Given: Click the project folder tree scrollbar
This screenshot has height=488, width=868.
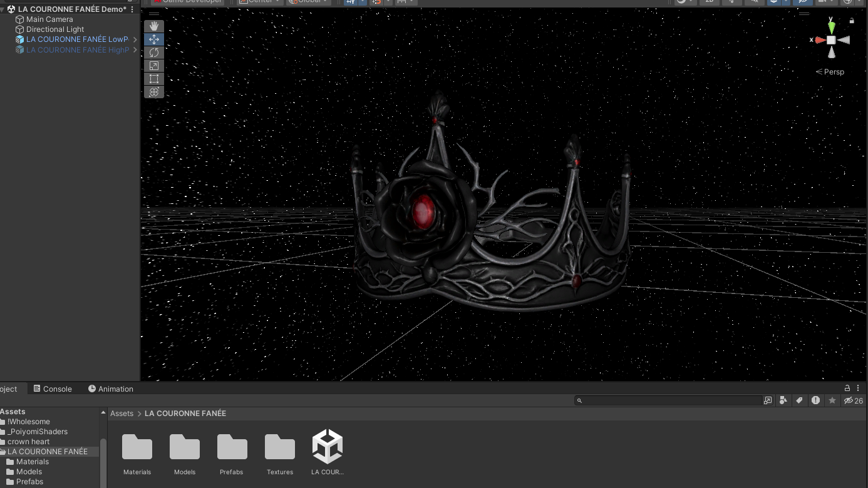Looking at the screenshot, I should coord(103,462).
